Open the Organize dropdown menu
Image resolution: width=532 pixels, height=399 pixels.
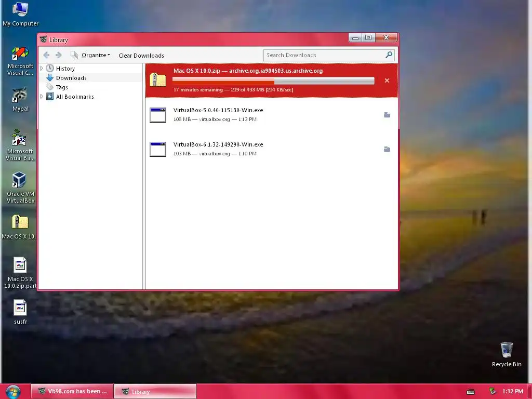pyautogui.click(x=96, y=55)
